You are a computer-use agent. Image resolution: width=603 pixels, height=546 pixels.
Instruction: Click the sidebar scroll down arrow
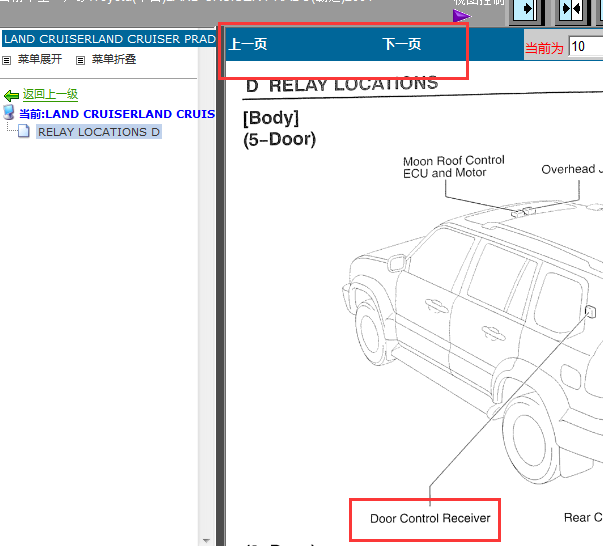click(x=206, y=541)
